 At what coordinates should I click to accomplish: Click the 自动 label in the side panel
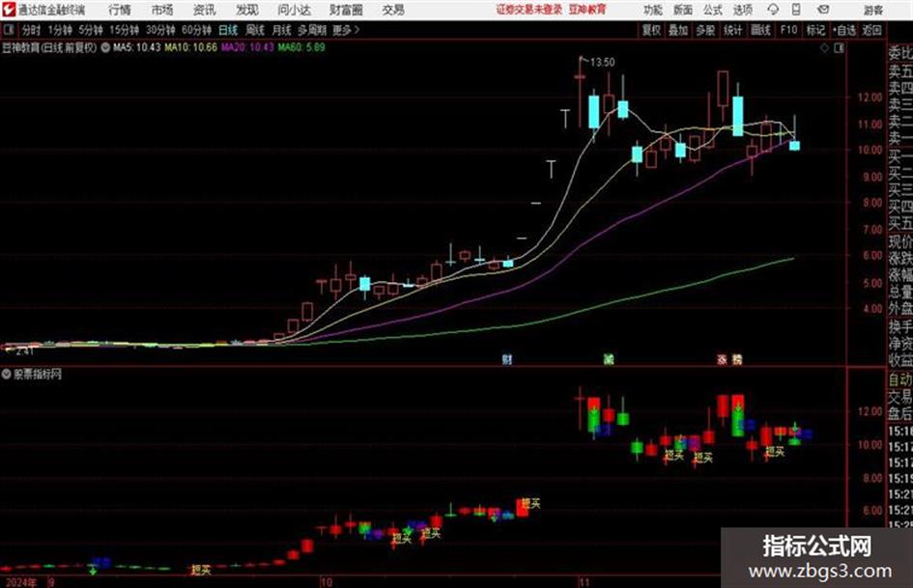[x=900, y=379]
